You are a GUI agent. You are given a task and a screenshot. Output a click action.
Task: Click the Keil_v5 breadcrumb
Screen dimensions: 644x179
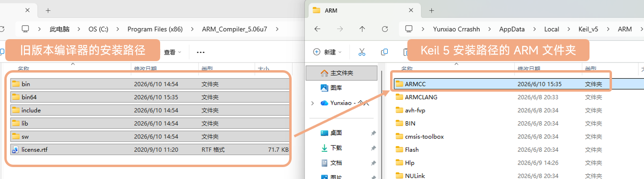tap(588, 29)
